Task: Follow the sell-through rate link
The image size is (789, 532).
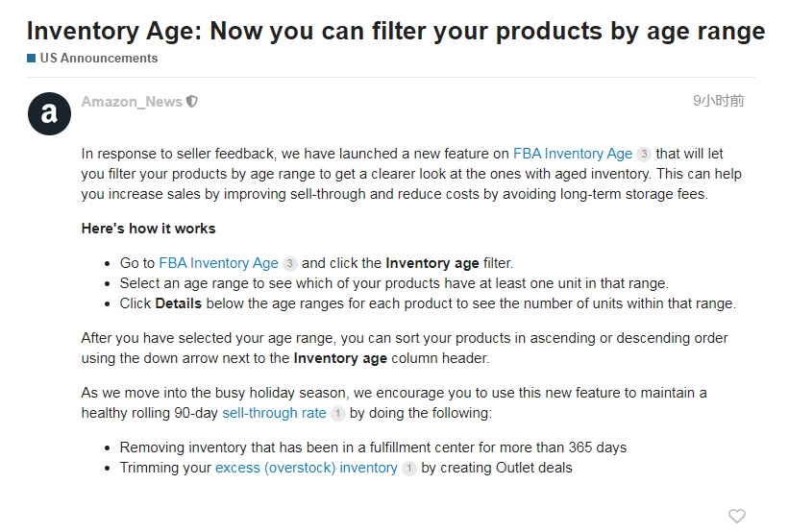Action: tap(274, 413)
